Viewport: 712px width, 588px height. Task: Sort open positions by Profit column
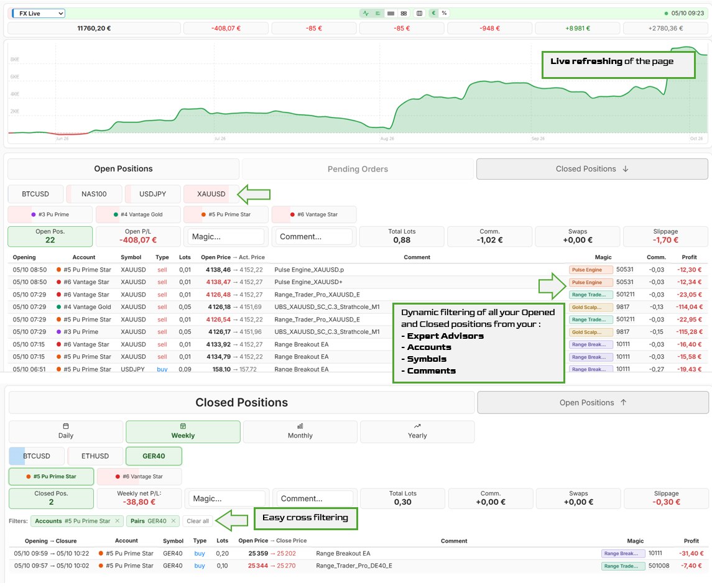(x=689, y=257)
